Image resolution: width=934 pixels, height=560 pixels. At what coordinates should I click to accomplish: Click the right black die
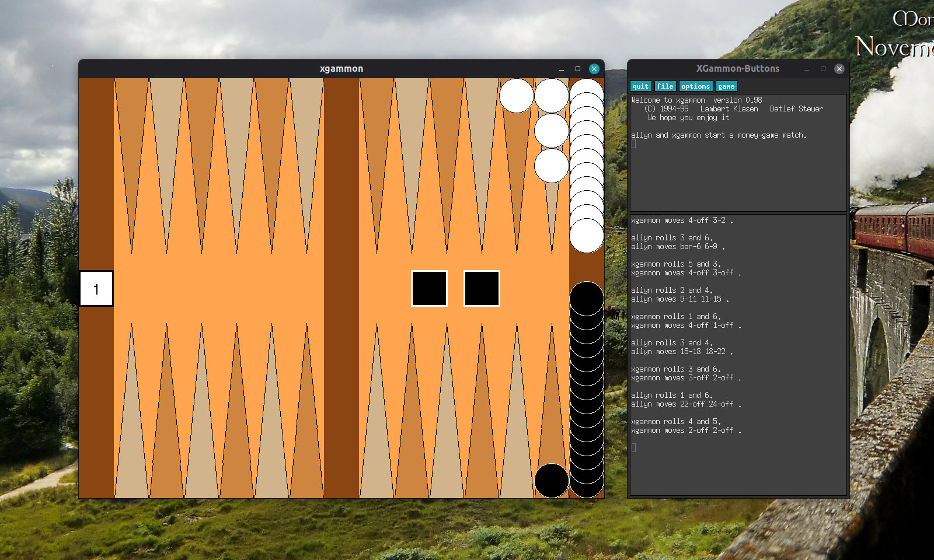click(x=482, y=288)
